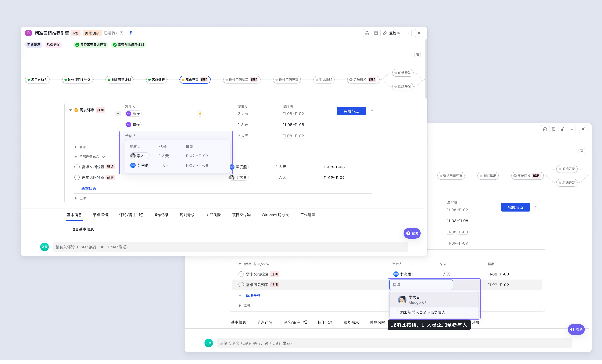The width and height of the screenshot is (602, 364).
Task: Open workflow view settings in front window
Action: click(417, 55)
